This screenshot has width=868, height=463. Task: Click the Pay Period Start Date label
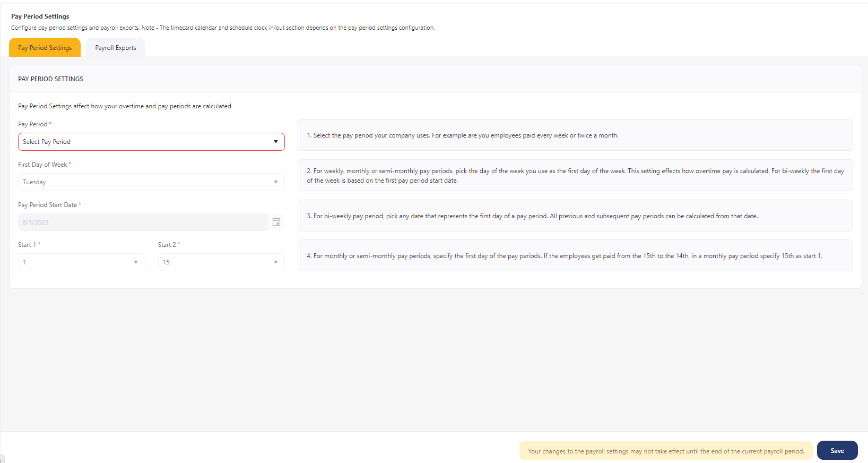47,205
